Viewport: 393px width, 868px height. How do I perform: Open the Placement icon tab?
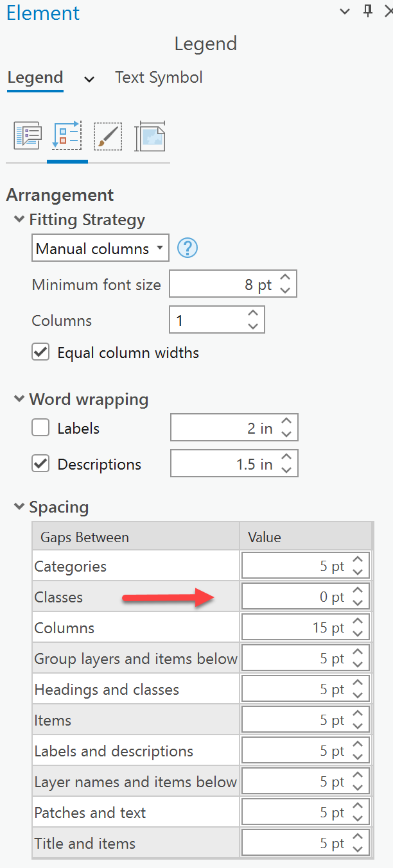tap(150, 137)
